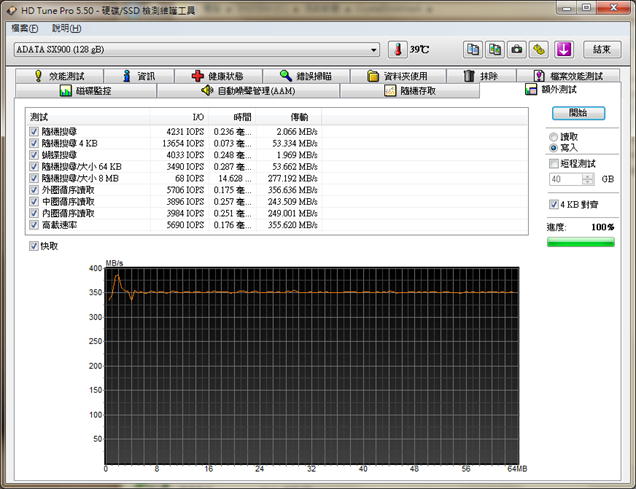Toggle the 4 KB 對齊 alignment checkbox
The image size is (636, 489).
pos(554,204)
